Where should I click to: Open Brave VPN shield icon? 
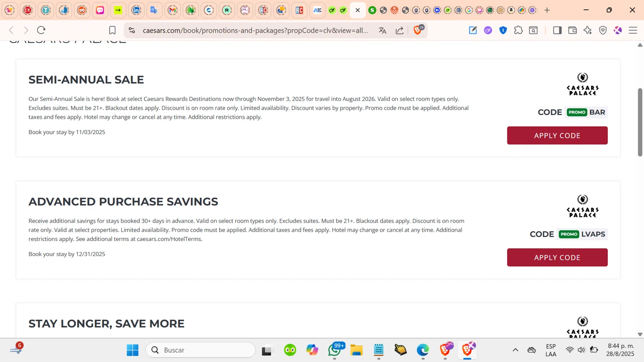[603, 30]
